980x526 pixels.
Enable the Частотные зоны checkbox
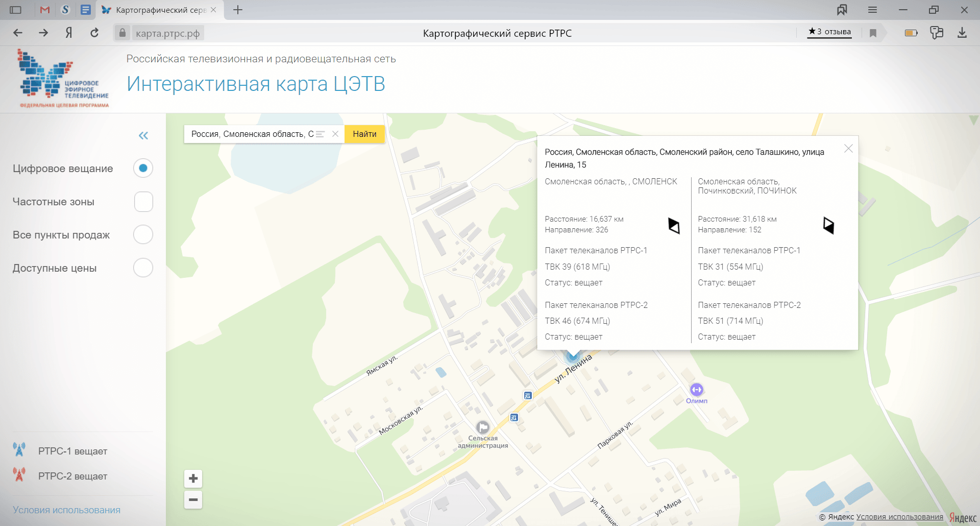point(143,202)
